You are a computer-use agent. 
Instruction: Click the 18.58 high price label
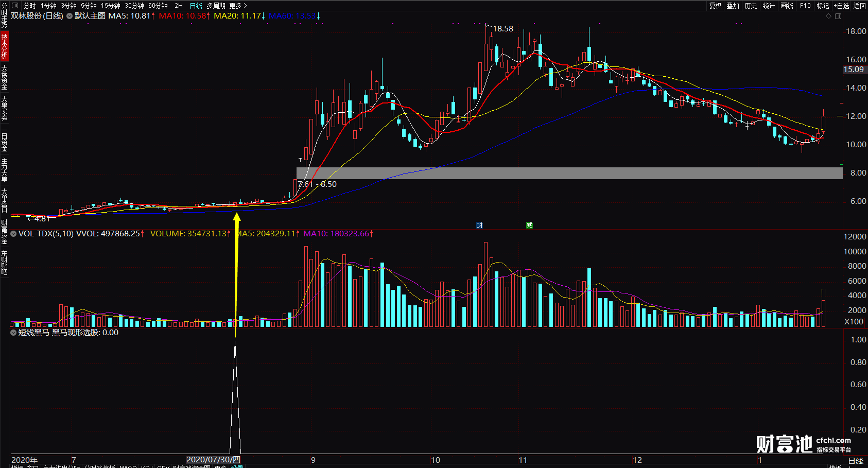(503, 29)
